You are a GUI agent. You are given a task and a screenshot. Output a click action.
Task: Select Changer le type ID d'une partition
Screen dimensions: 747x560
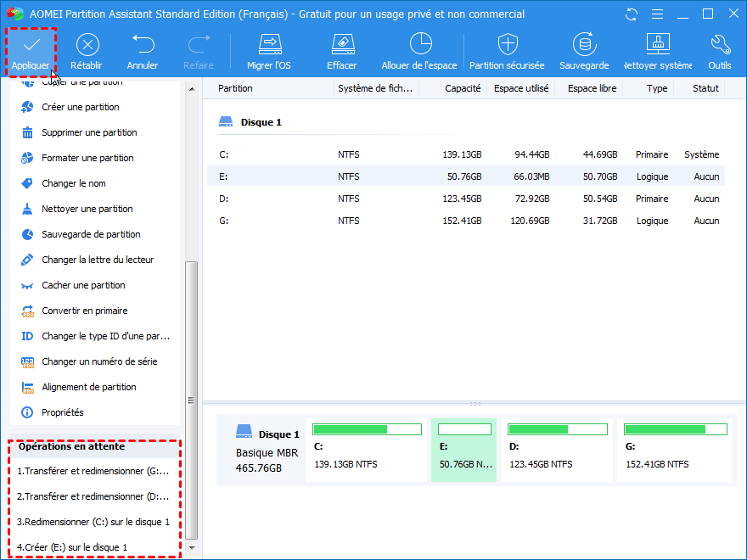pyautogui.click(x=106, y=336)
